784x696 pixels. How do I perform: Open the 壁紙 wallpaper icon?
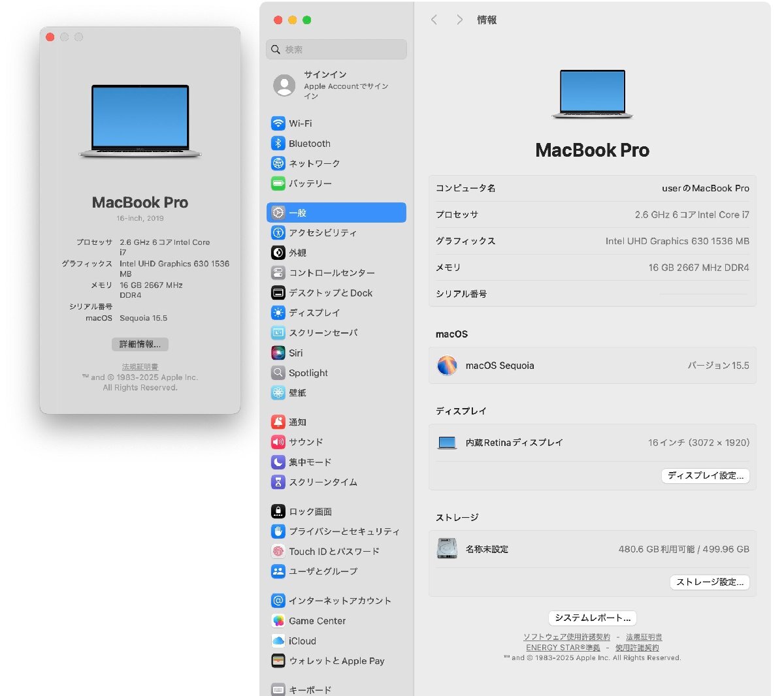[278, 393]
